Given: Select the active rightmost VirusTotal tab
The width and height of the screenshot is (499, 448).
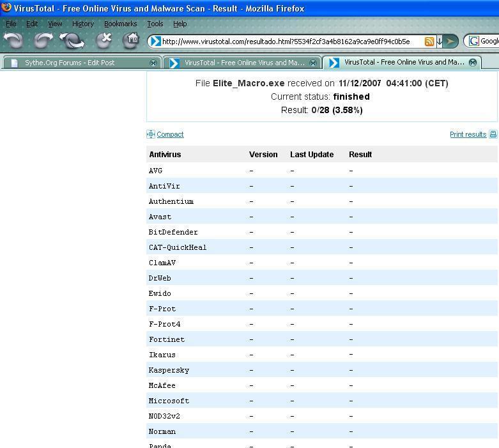Looking at the screenshot, I should point(402,62).
